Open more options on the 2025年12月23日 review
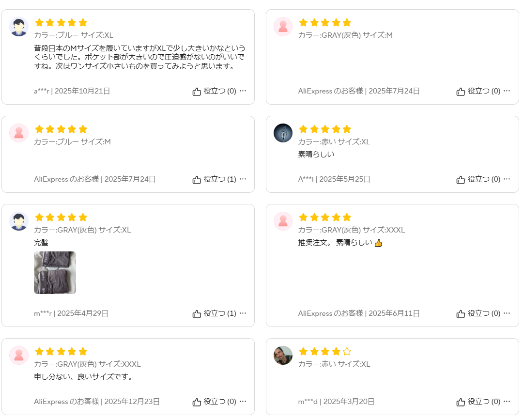The image size is (524, 420). (x=243, y=402)
